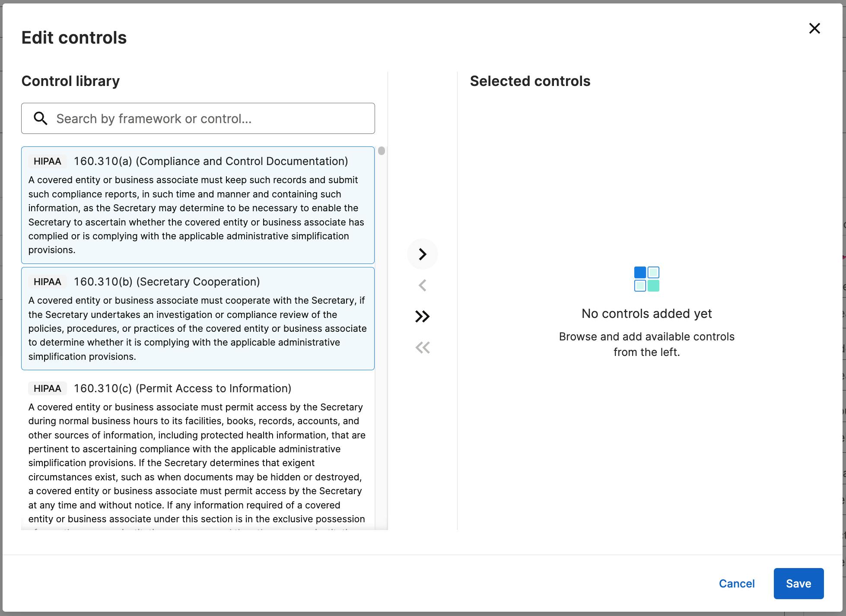Click the single right arrow to add selected controls
Viewport: 846px width, 616px height.
tap(422, 254)
